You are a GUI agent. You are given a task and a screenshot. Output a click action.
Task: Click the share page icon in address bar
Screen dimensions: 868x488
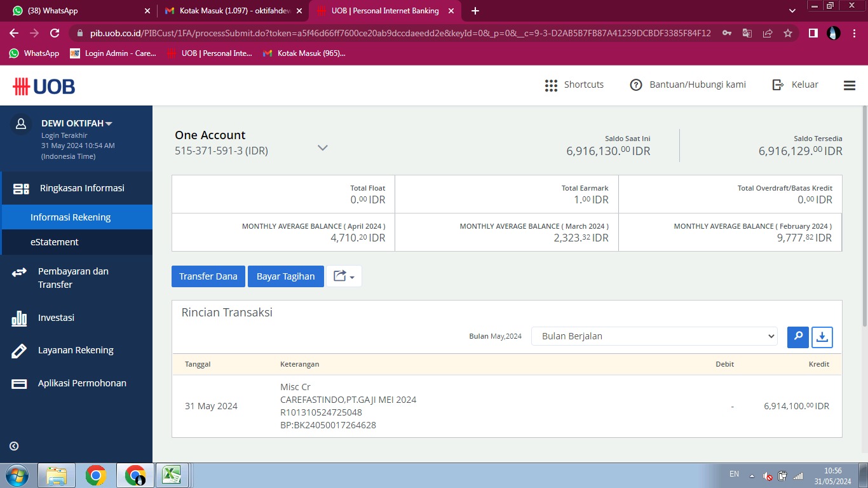pos(768,33)
